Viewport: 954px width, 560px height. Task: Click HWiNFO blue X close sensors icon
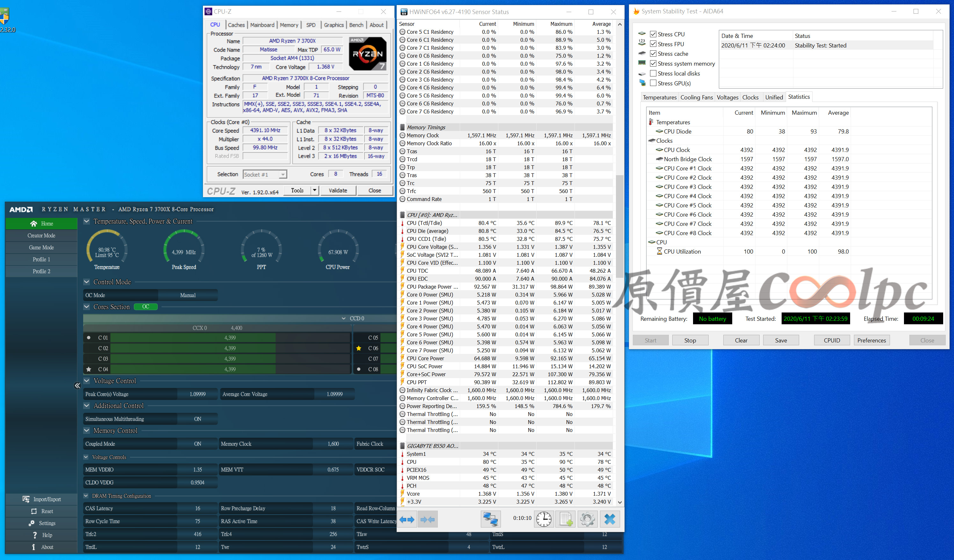click(x=610, y=519)
